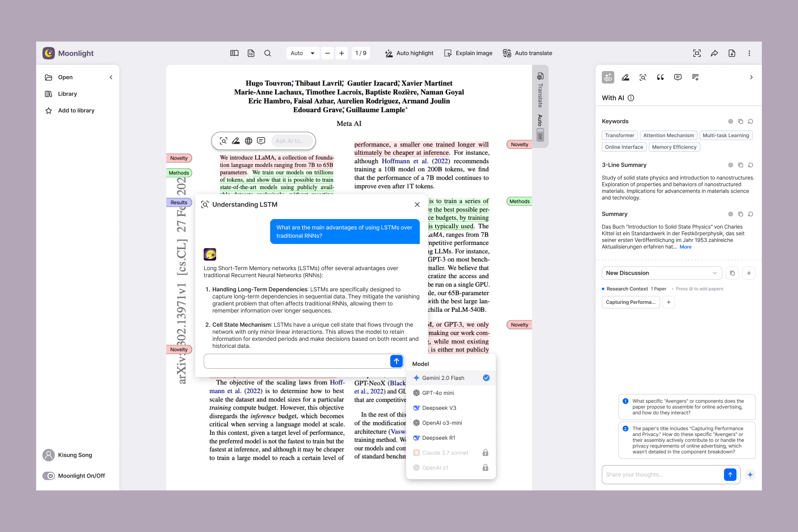Open the zoom level Auto dropdown
The height and width of the screenshot is (532, 798).
pyautogui.click(x=303, y=53)
